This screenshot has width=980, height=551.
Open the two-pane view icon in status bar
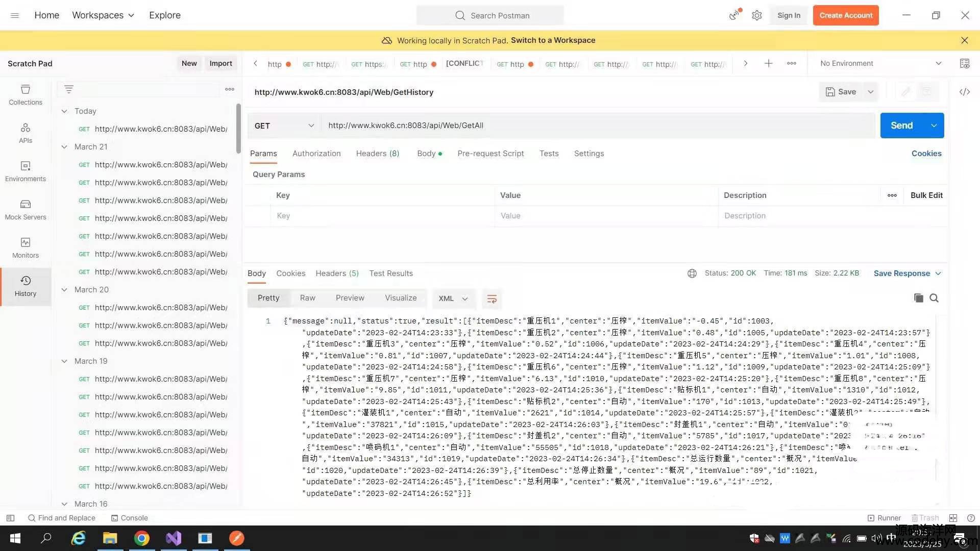[x=953, y=518]
